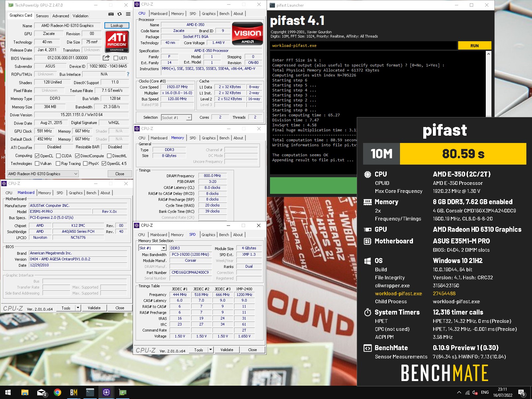The image size is (532, 399).
Task: Toggle the Ray Tracing checkbox
Action: tap(58, 164)
